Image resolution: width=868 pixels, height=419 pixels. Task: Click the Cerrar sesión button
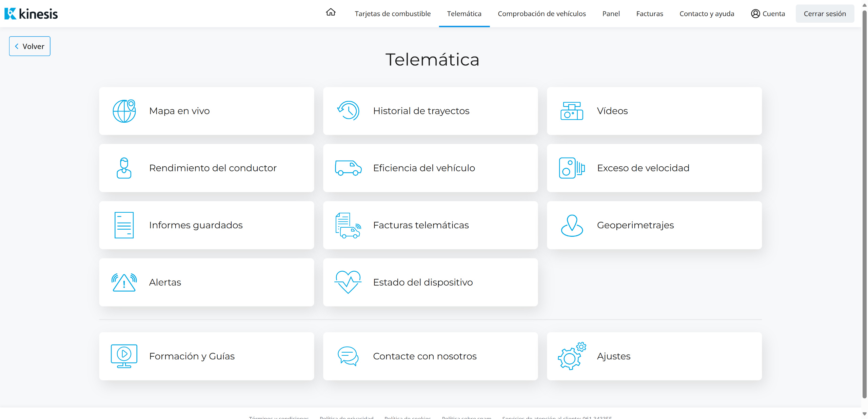825,14
